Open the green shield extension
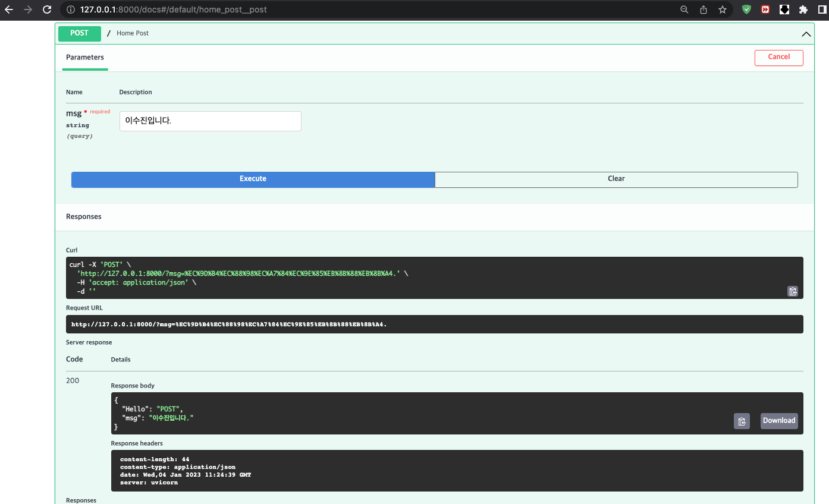The height and width of the screenshot is (504, 829). [x=746, y=10]
